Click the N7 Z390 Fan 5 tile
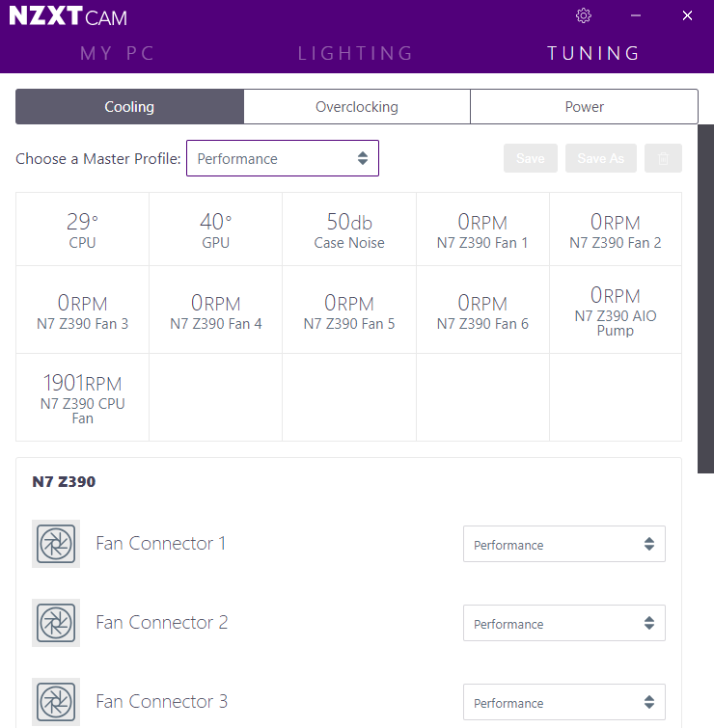The image size is (714, 728). pos(349,310)
